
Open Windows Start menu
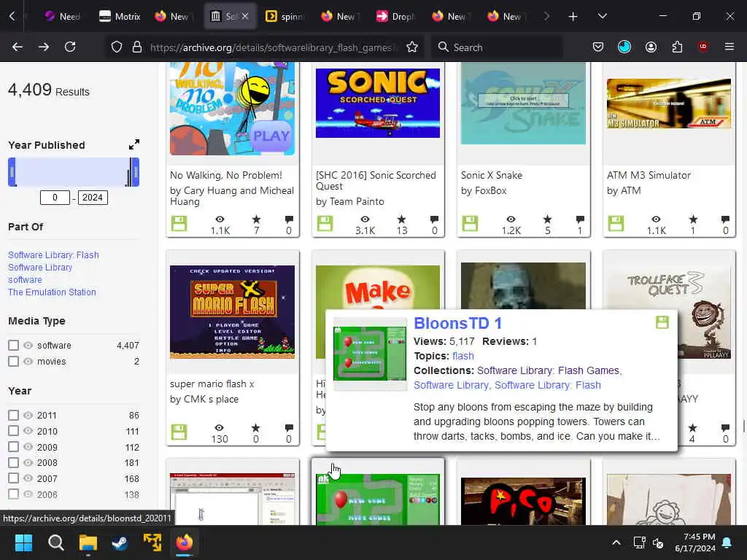click(23, 542)
